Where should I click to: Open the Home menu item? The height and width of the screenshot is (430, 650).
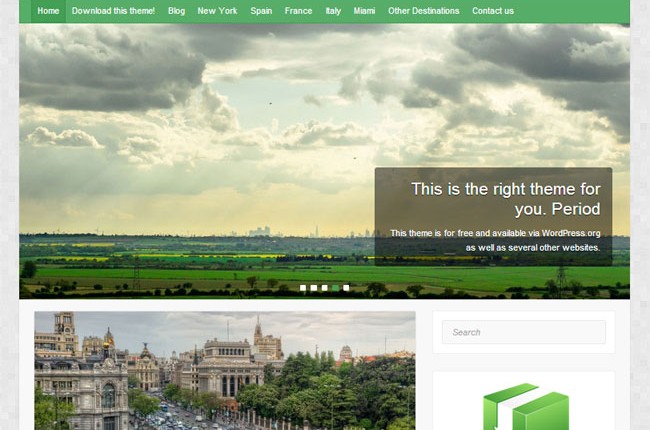coord(48,11)
